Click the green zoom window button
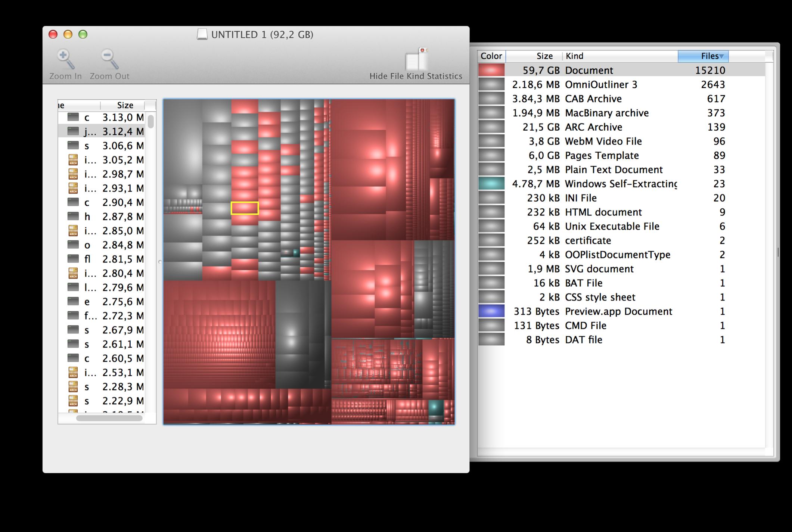The image size is (792, 532). pyautogui.click(x=83, y=35)
